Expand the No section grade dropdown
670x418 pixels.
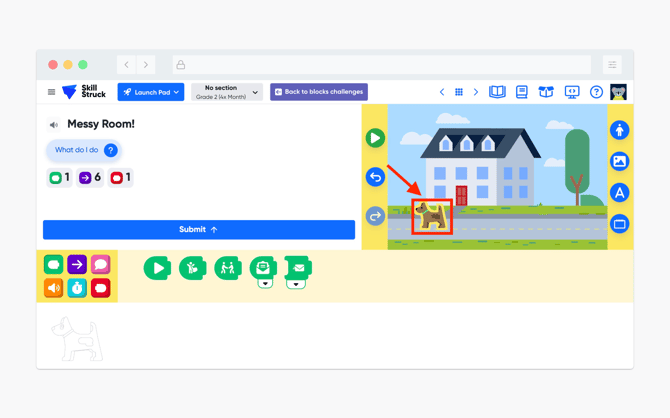pos(227,92)
